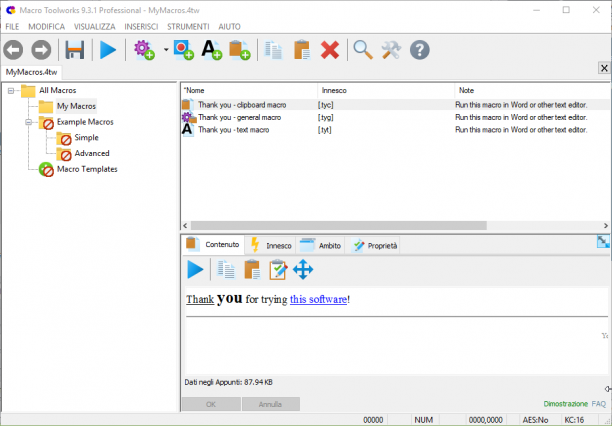Screen dimensions: 612x426
Task: Select the Simple folder in the tree
Action: click(86, 137)
